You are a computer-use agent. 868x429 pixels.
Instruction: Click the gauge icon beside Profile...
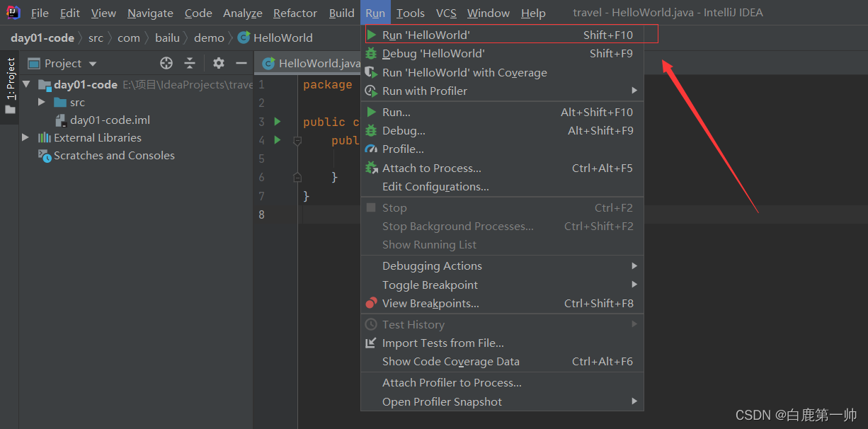[371, 149]
